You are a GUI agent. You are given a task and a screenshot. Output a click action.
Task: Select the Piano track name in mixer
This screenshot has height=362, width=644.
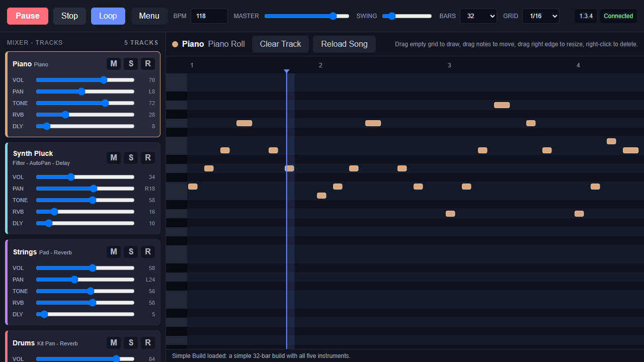point(22,64)
